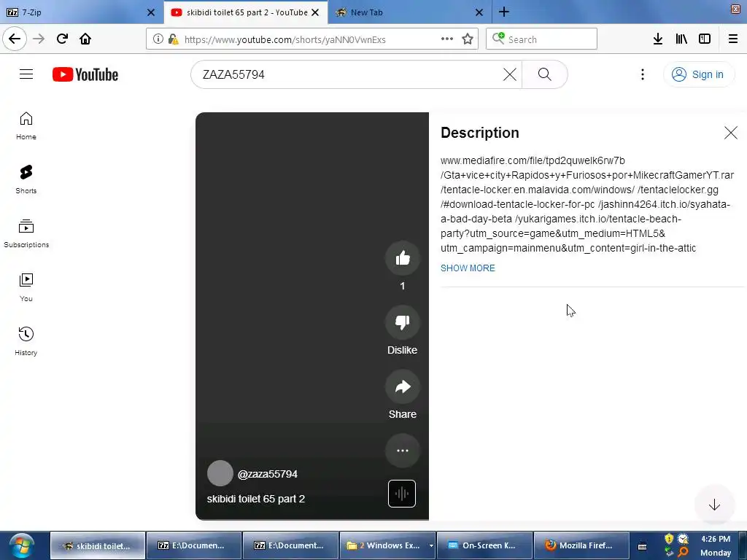Clear the YouTube search query

tap(510, 74)
